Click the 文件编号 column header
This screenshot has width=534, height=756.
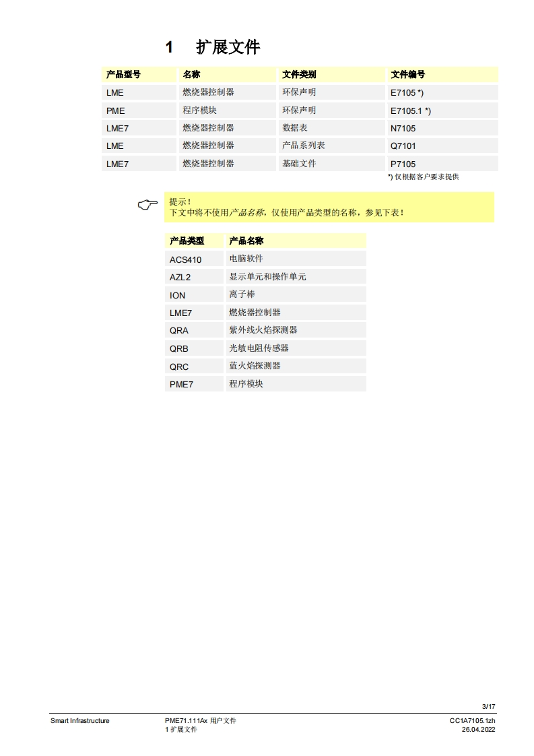408,75
